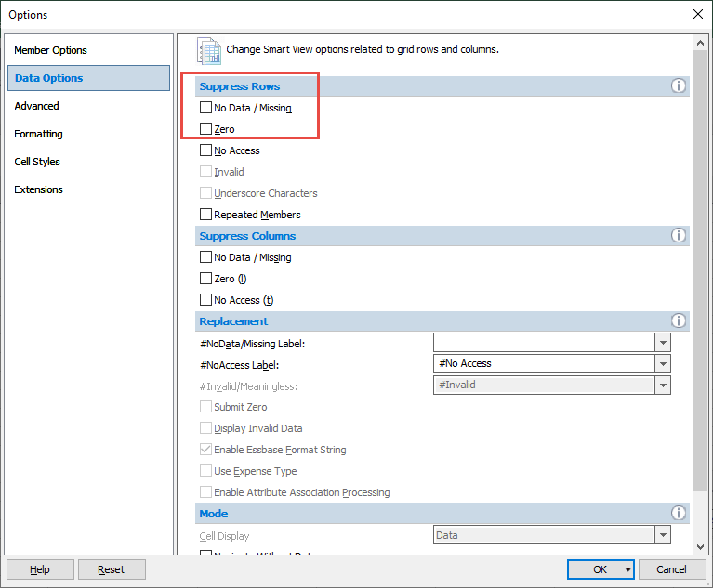Click the Help button
Viewport: 713px width, 588px height.
tap(40, 569)
